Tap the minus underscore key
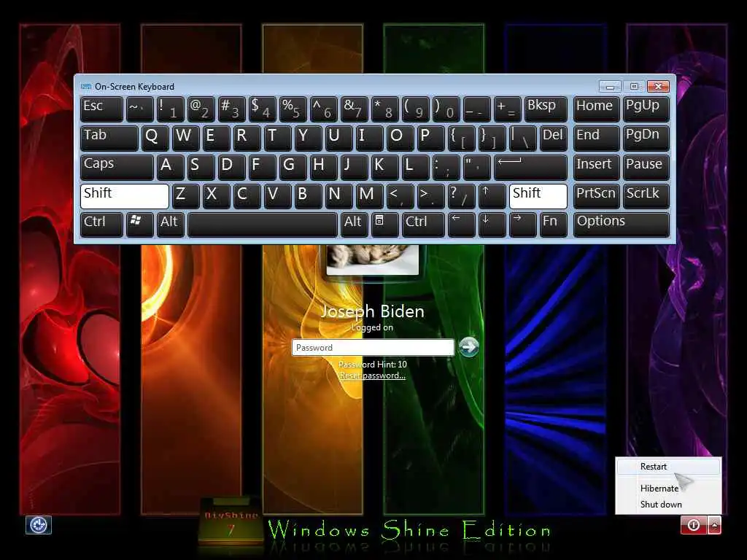 click(476, 109)
